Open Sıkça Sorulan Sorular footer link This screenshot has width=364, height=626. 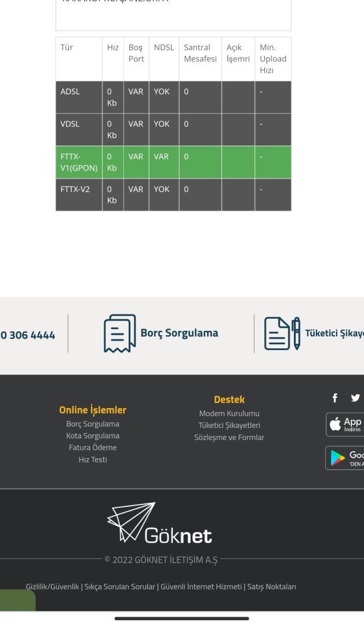[x=119, y=587]
